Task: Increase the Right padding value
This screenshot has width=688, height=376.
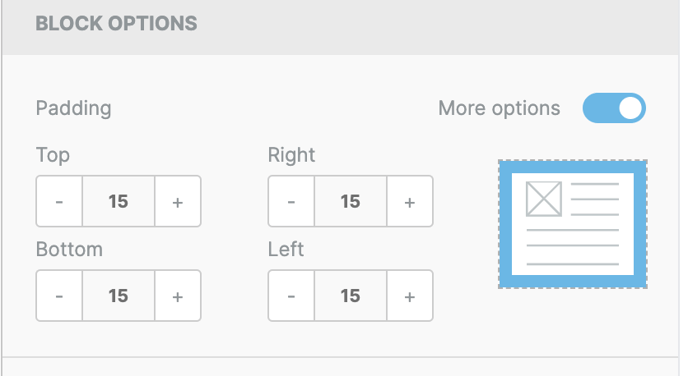Action: tap(410, 201)
